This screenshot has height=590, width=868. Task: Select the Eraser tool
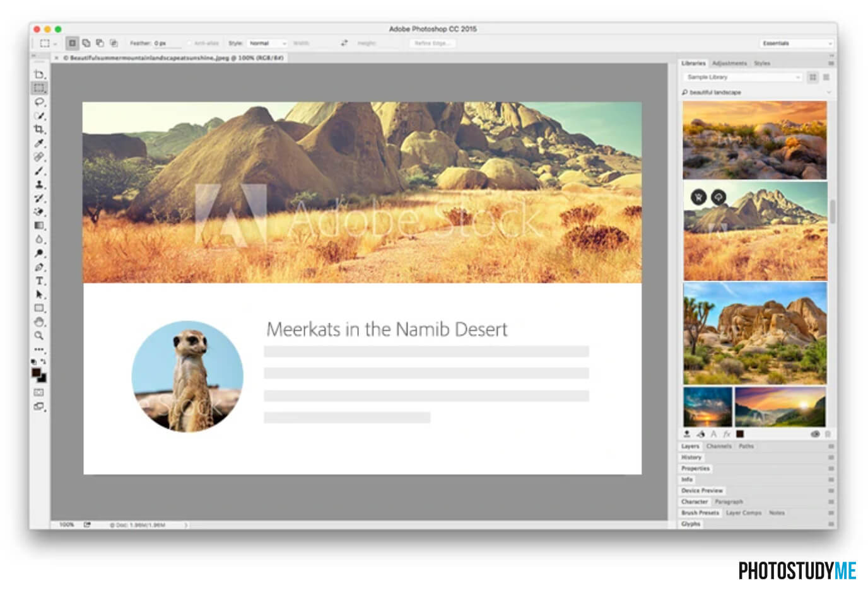pyautogui.click(x=39, y=212)
